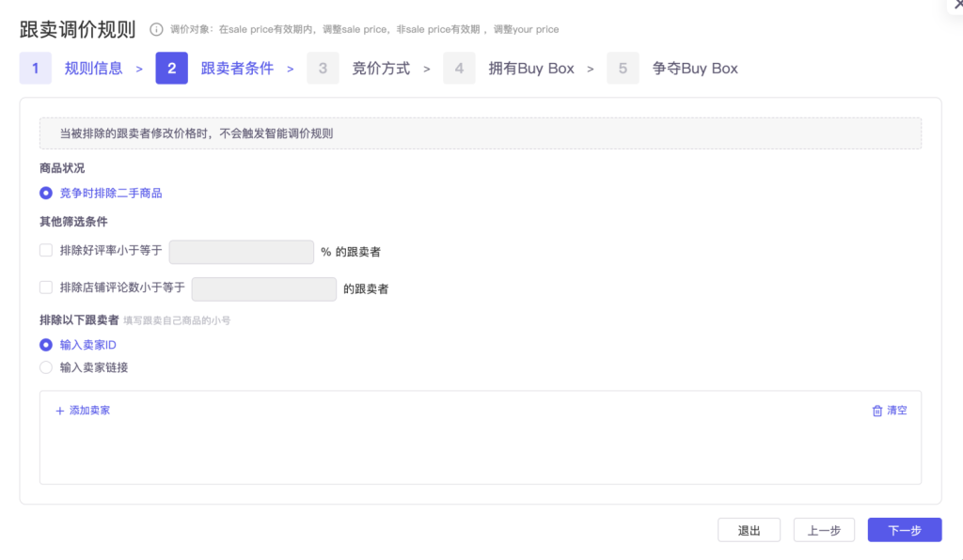
Task: Click the 上一步 button
Action: [824, 530]
